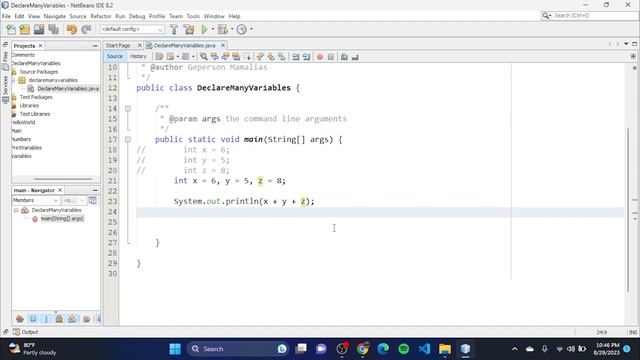The image size is (640, 360).
Task: Open the Services side tab
Action: pyautogui.click(x=5, y=89)
